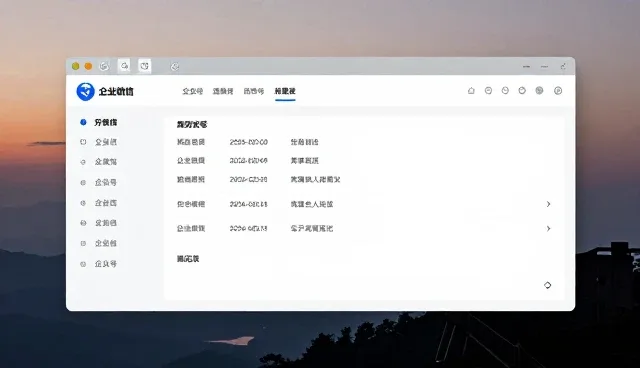Open the sixth item in the left sidebar

[99, 223]
